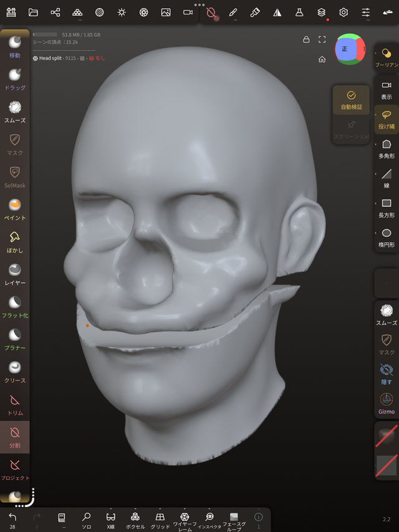Click the view orientation cube front face
Screen dimensions: 399x532
(345, 49)
